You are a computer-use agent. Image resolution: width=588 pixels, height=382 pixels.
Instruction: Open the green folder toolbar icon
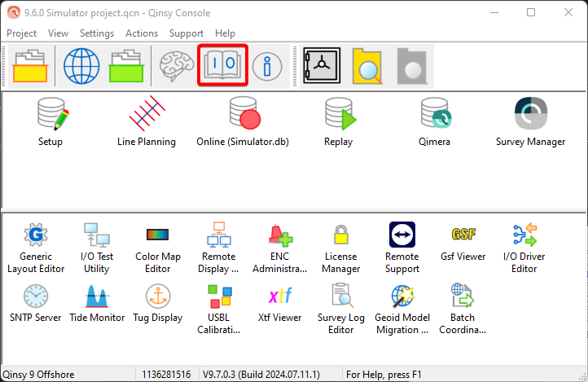click(126, 66)
